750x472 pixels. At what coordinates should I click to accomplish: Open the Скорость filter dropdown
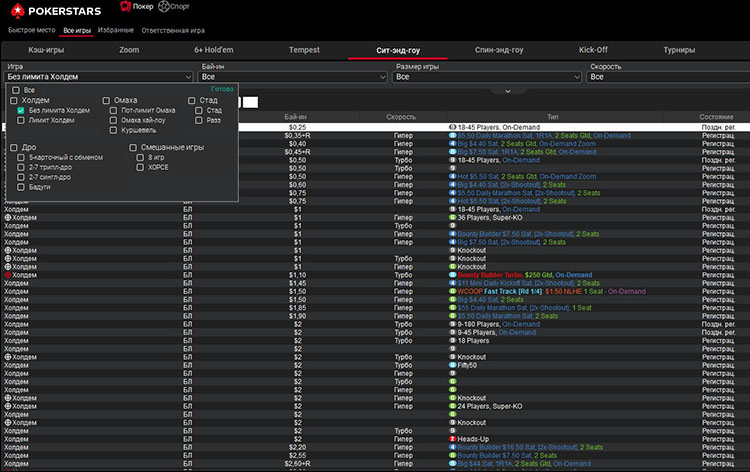tap(668, 77)
